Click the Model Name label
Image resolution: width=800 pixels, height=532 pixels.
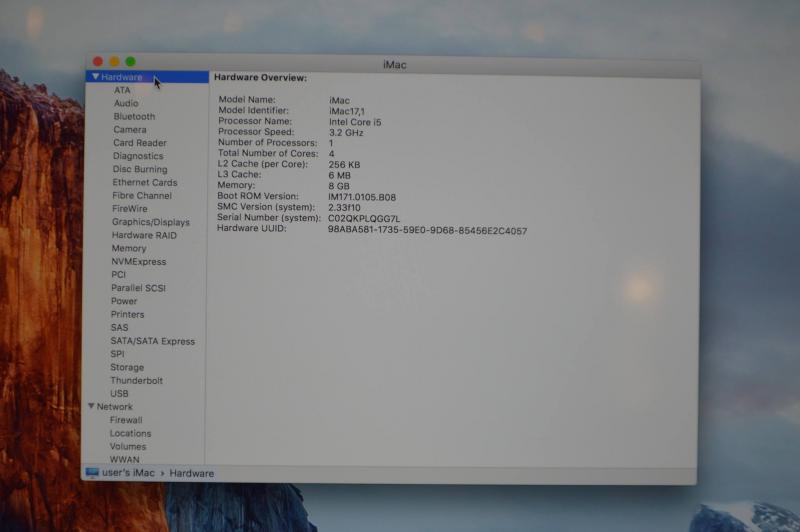point(247,99)
